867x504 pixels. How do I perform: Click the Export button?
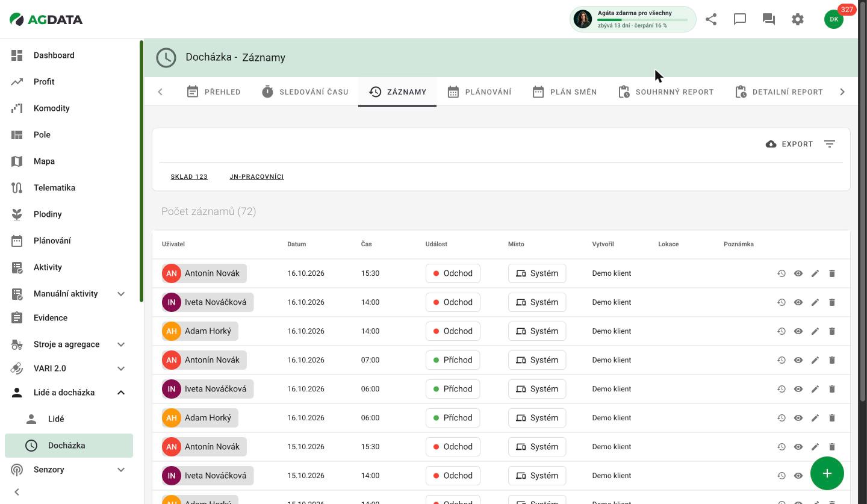(789, 144)
